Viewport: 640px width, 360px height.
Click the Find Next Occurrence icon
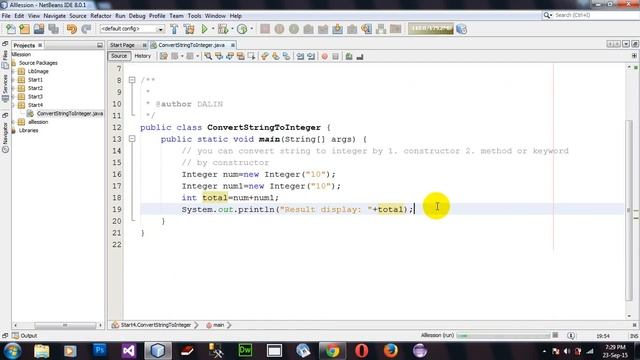pos(230,56)
